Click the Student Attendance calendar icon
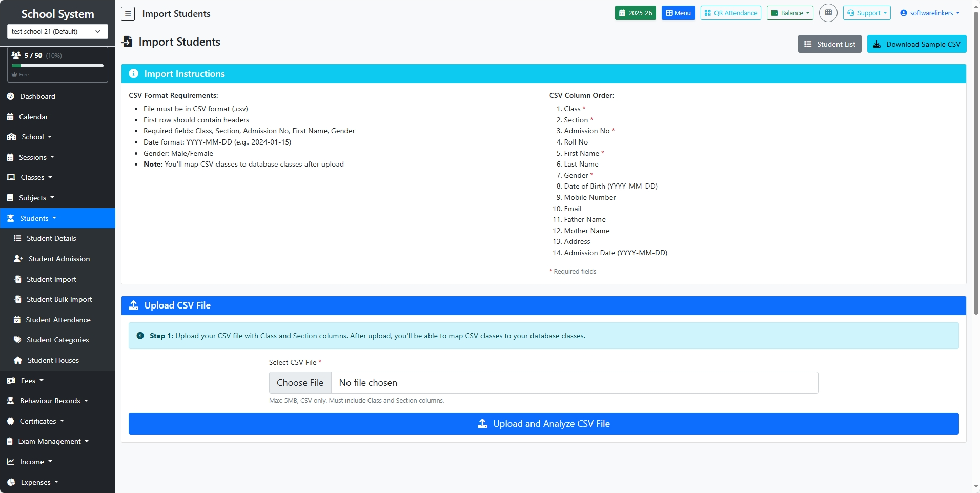The width and height of the screenshot is (980, 493). point(17,320)
